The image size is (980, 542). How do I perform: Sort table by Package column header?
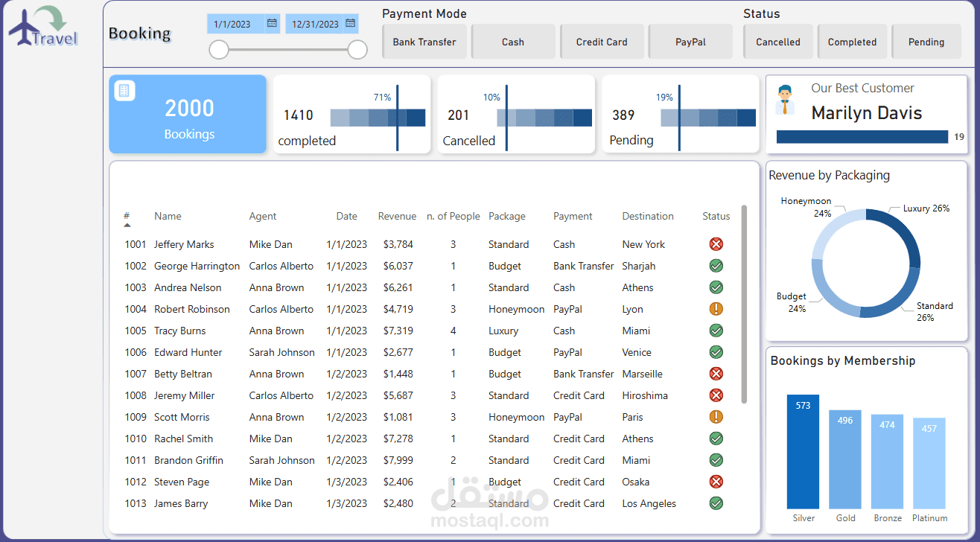[507, 216]
